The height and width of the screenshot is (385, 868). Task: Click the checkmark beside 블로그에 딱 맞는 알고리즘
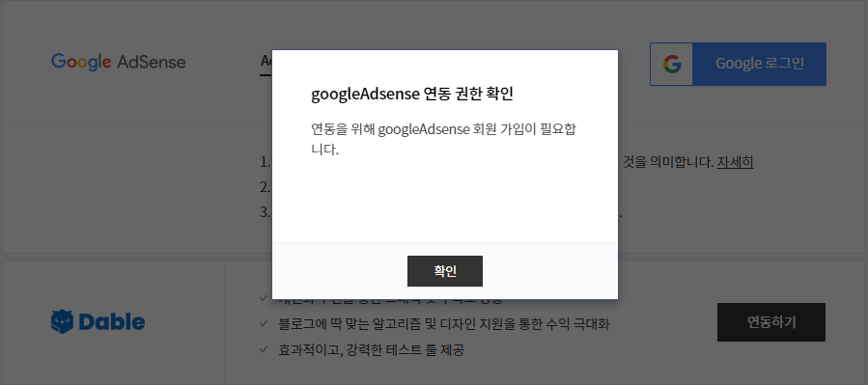coord(264,323)
